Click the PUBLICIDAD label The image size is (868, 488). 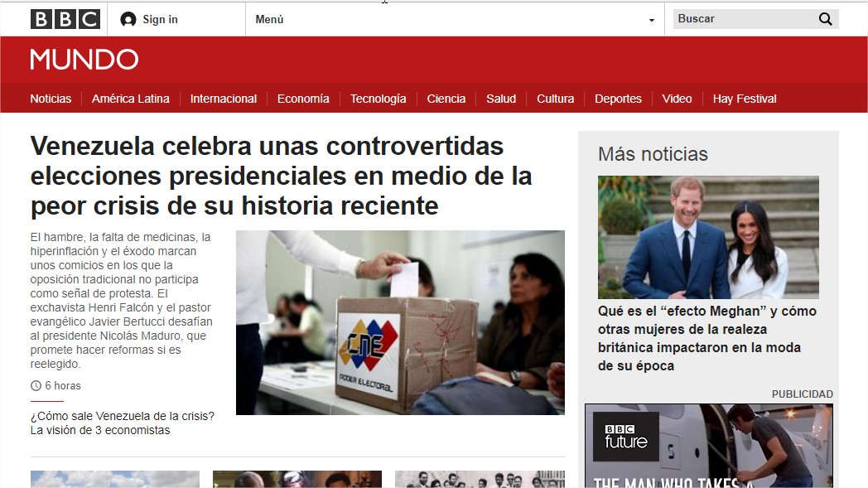pyautogui.click(x=802, y=394)
